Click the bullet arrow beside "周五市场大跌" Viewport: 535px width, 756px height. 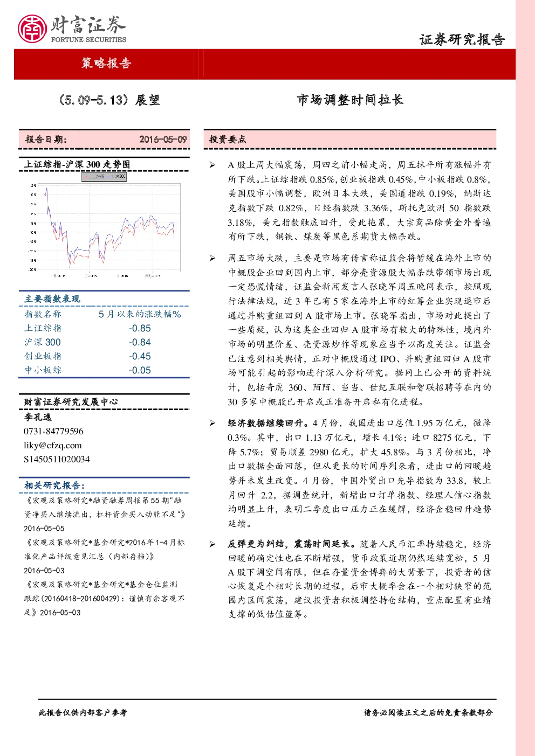tap(212, 258)
